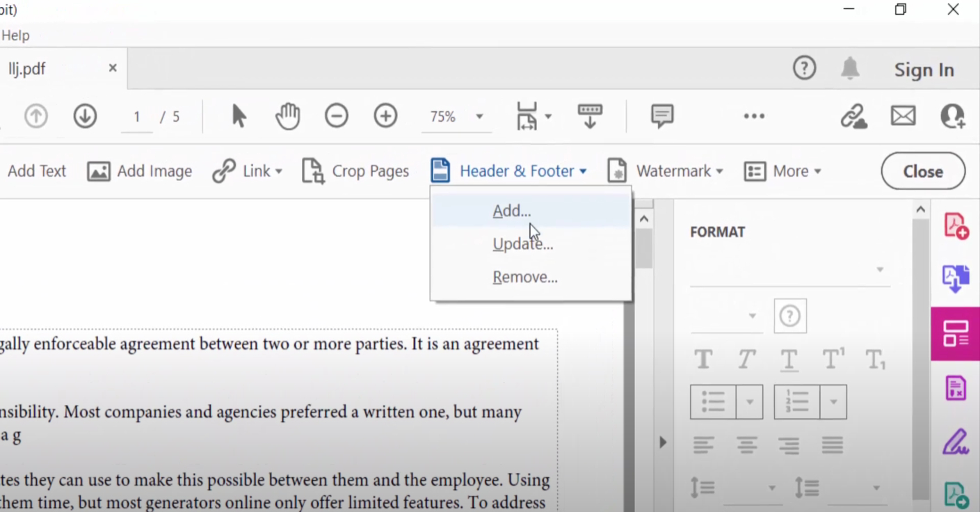Open the Create PDF tool in sidebar
Viewport: 980px width, 512px height.
955,224
